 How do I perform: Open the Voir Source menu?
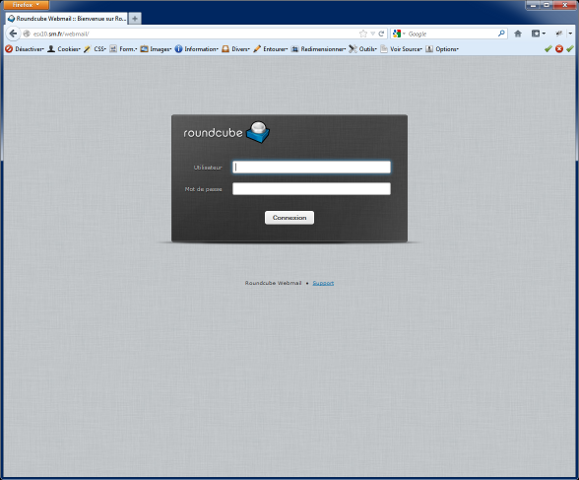point(406,49)
